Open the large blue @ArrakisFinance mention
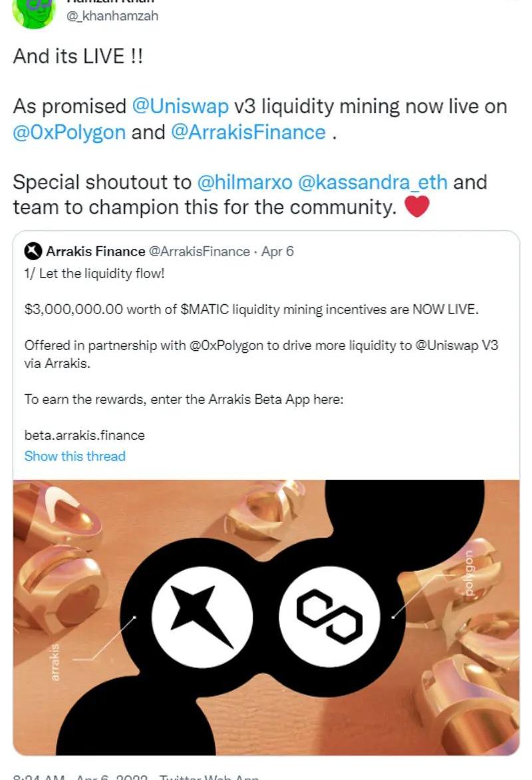Image resolution: width=532 pixels, height=780 pixels. [x=248, y=132]
